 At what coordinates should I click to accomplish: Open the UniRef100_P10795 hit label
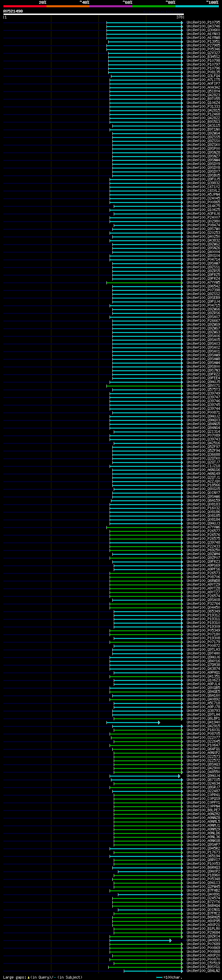203,23
